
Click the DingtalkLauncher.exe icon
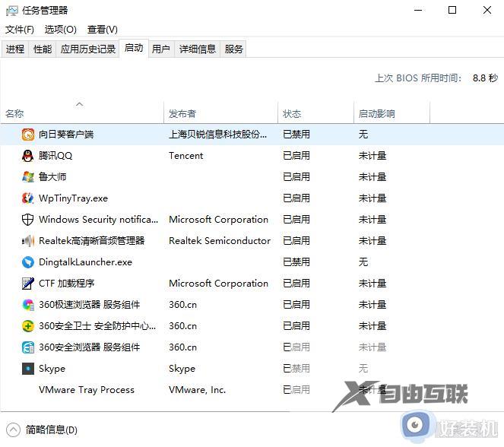click(28, 262)
